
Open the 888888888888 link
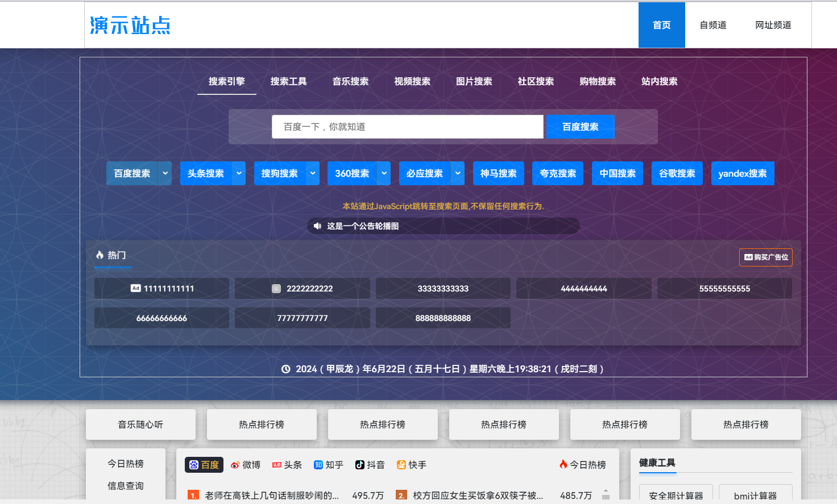click(x=443, y=318)
